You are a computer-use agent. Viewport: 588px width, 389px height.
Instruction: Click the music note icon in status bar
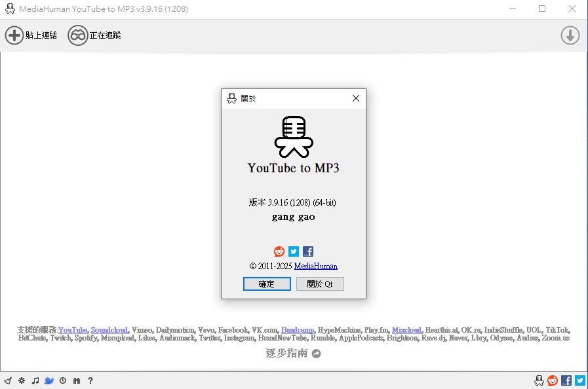pyautogui.click(x=35, y=380)
